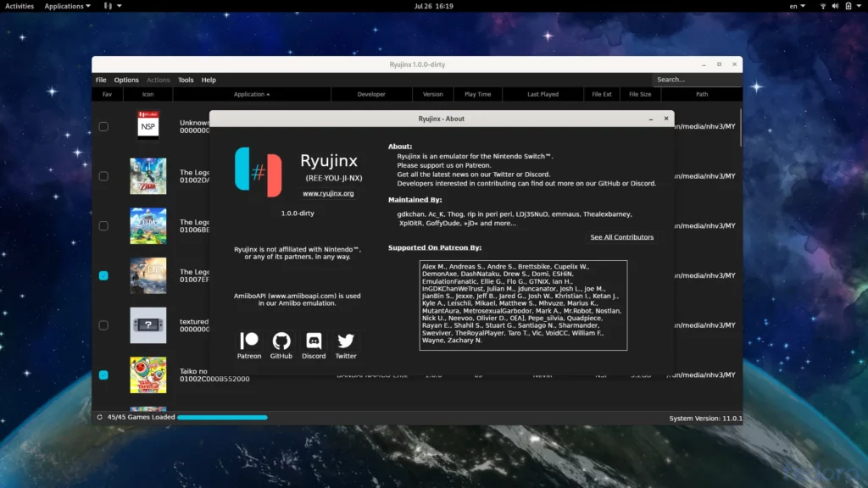Untick favorite checkbox for Taiko no row
Viewport: 868px width, 488px height.
[x=103, y=375]
